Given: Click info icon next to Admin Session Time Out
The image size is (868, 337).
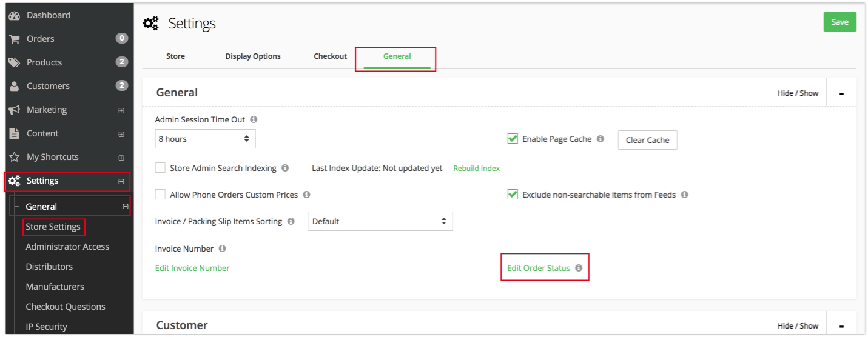Looking at the screenshot, I should [254, 119].
